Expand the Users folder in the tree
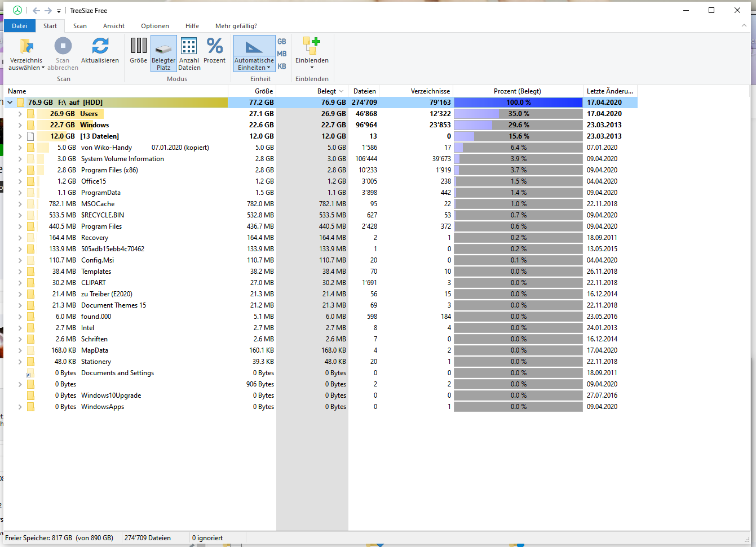The image size is (756, 547). [20, 114]
